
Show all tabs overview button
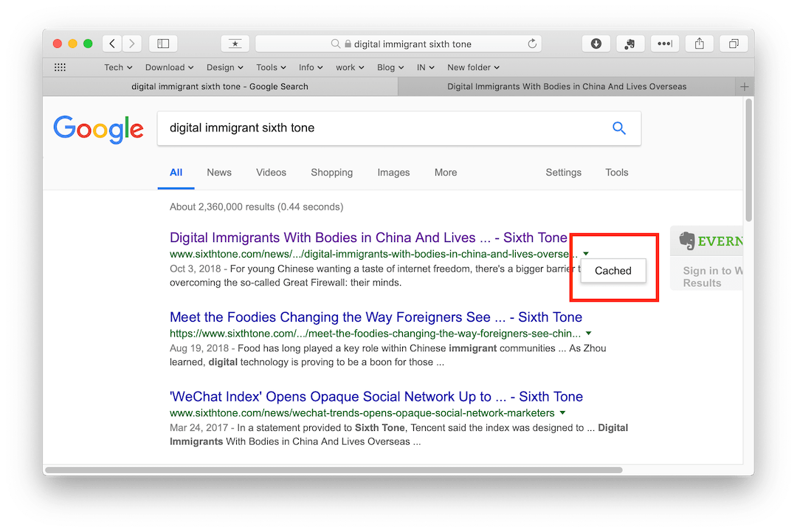[734, 44]
